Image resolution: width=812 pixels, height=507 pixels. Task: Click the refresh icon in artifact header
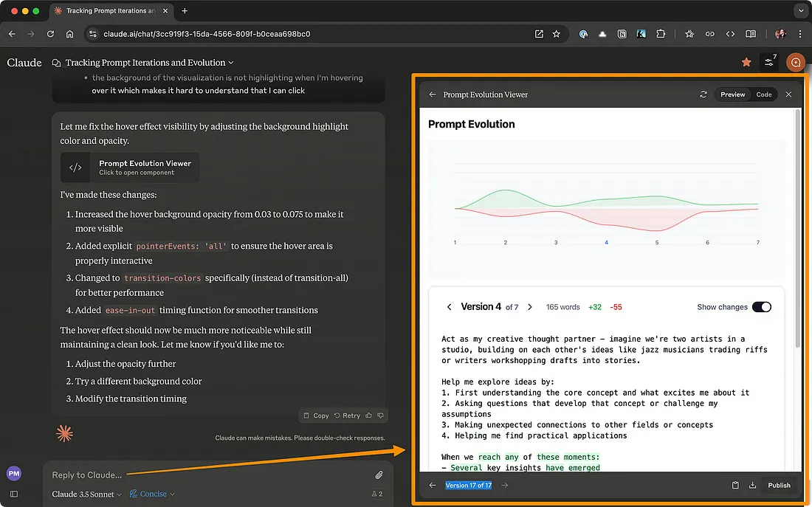point(703,94)
